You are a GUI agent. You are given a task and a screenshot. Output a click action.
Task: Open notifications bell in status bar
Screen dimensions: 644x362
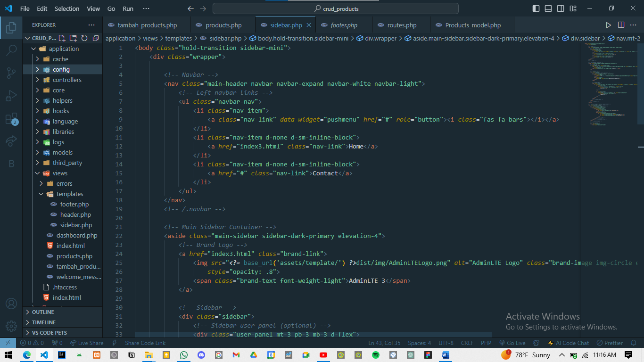tap(634, 343)
